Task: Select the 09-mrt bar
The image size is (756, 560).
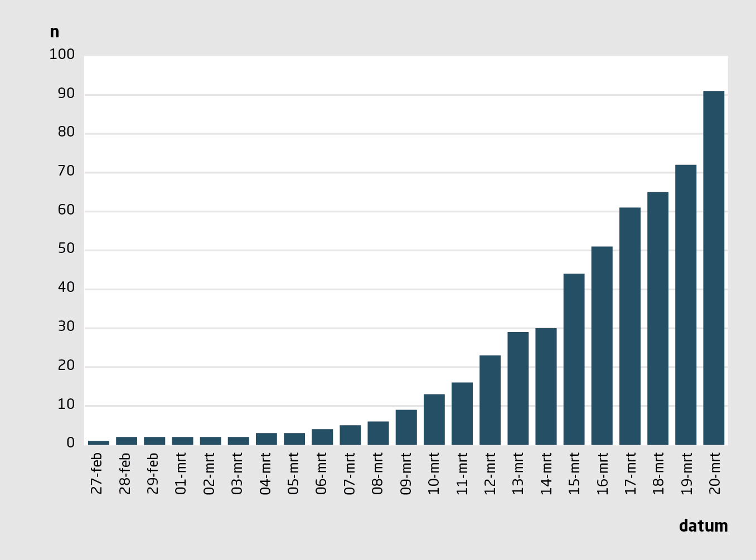Action: coord(406,427)
